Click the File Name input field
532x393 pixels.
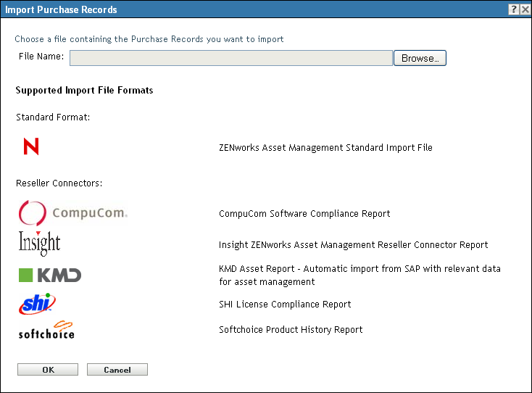coord(230,58)
